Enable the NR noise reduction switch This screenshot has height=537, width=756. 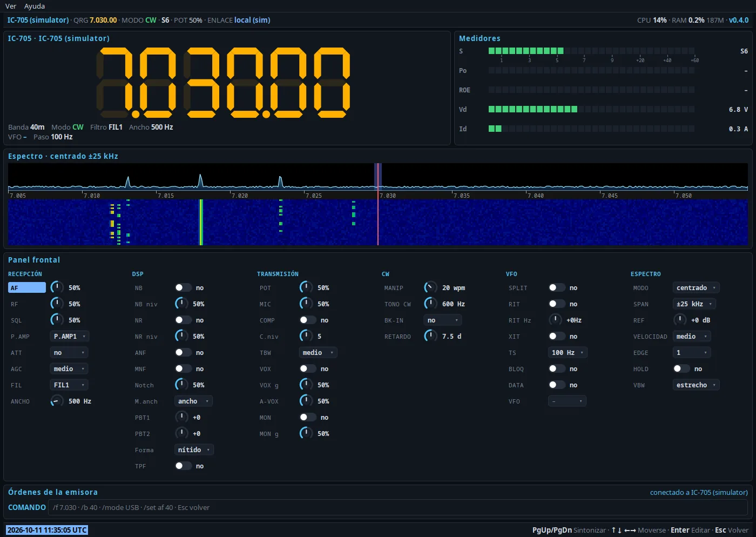pyautogui.click(x=183, y=320)
